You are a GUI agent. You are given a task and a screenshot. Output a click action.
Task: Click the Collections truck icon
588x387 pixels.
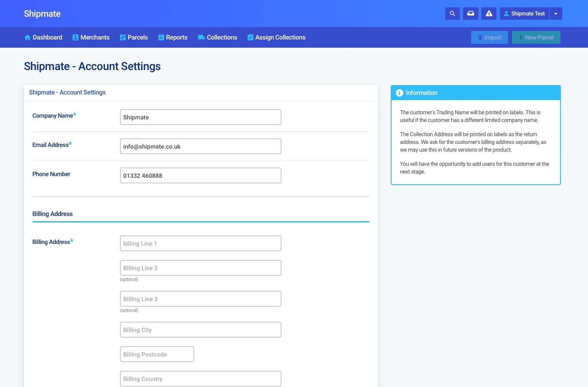(x=201, y=37)
